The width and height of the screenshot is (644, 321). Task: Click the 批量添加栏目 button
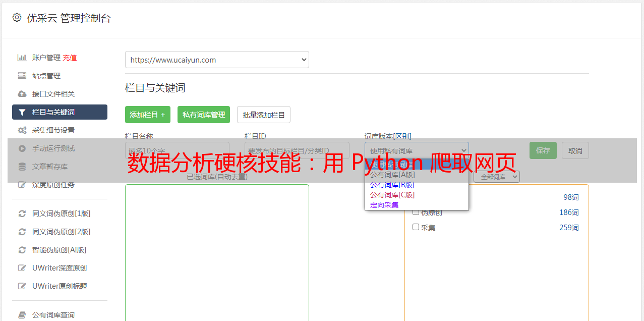coord(264,115)
